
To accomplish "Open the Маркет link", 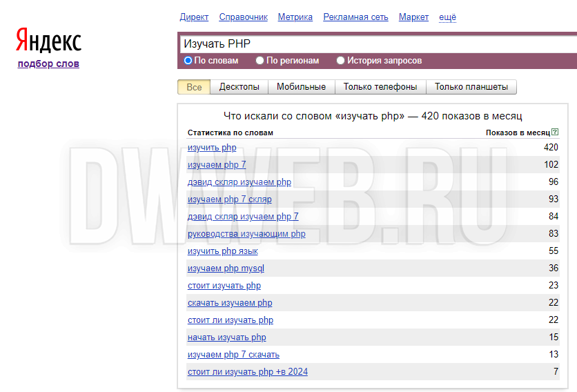I will 413,17.
